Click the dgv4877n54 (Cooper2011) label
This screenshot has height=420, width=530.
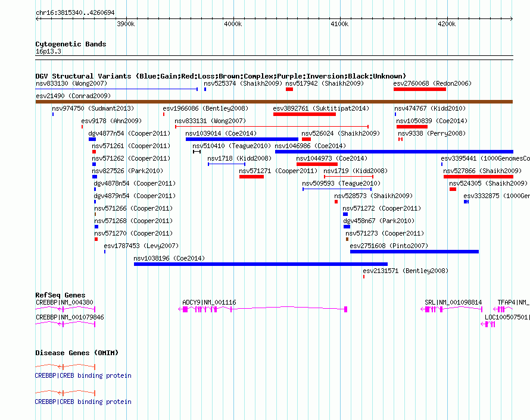coord(129,133)
